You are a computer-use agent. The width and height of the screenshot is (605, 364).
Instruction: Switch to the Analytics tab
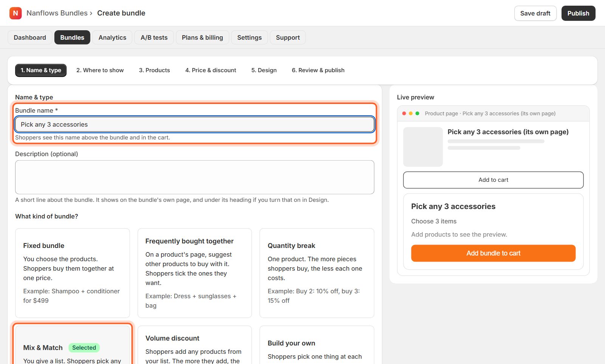tap(112, 37)
